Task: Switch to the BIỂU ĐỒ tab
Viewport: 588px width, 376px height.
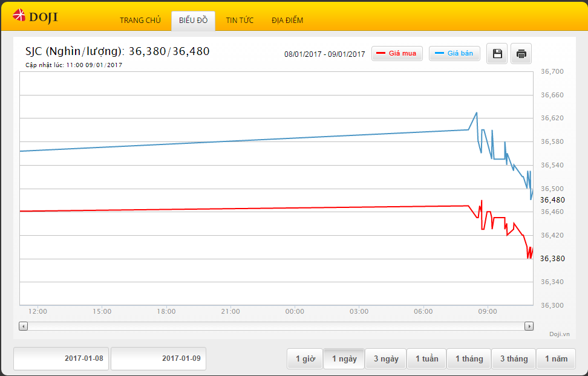Action: tap(193, 21)
